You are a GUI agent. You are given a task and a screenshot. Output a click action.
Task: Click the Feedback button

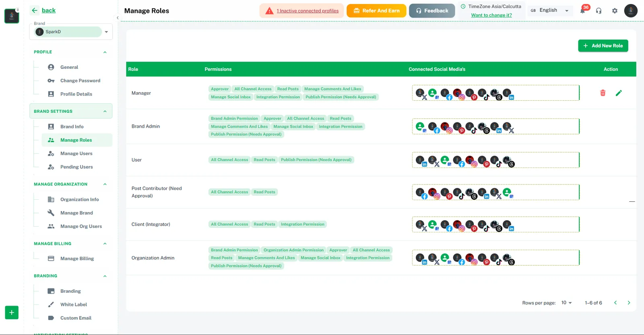click(x=432, y=11)
